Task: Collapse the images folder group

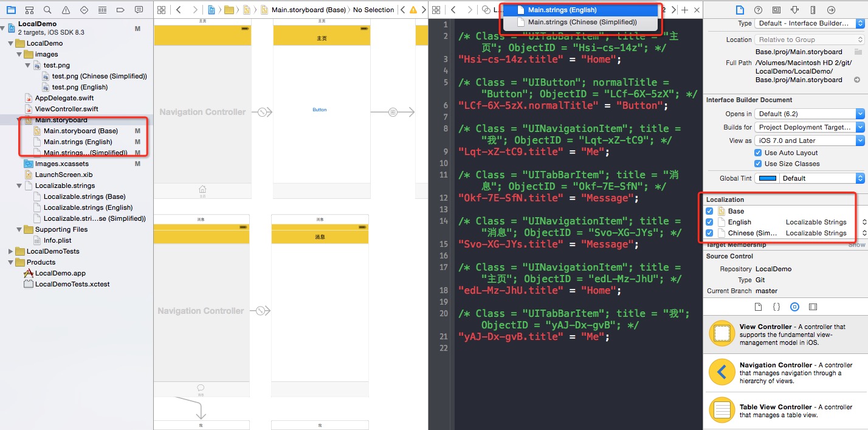Action: click(19, 54)
